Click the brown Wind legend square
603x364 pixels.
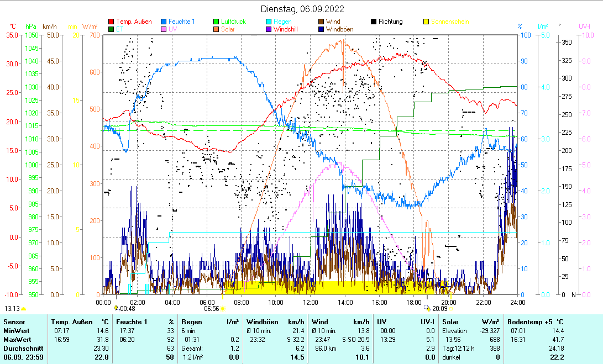[x=321, y=22]
